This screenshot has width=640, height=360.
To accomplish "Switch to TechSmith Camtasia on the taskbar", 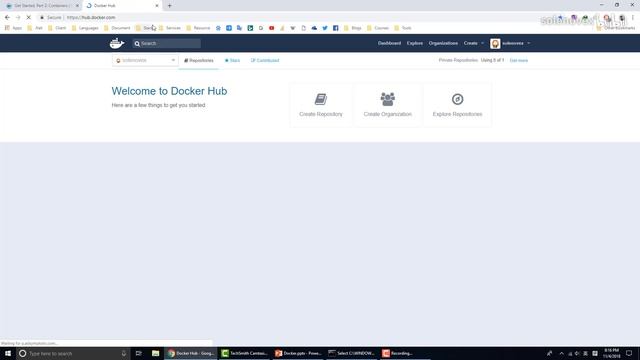I will click(x=244, y=353).
